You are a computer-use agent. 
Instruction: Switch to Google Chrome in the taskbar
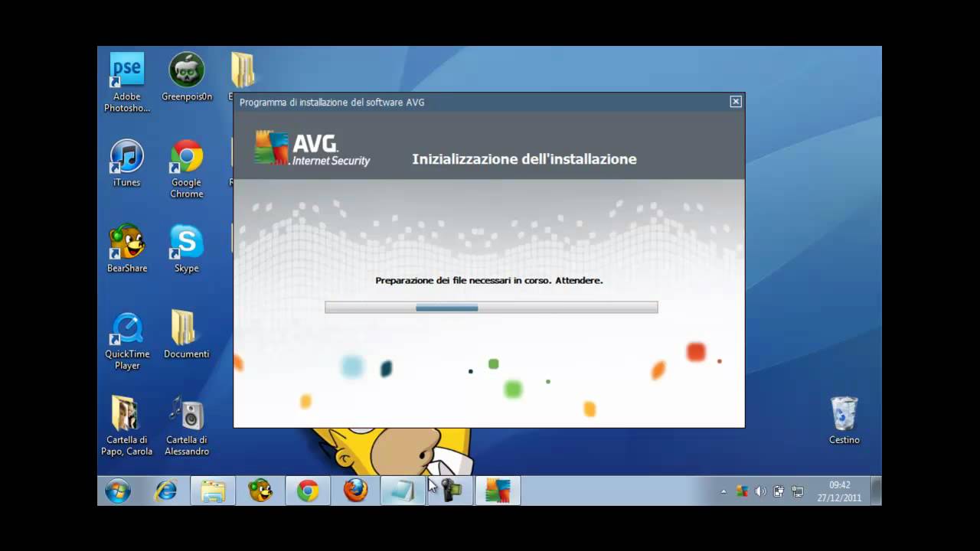point(308,491)
